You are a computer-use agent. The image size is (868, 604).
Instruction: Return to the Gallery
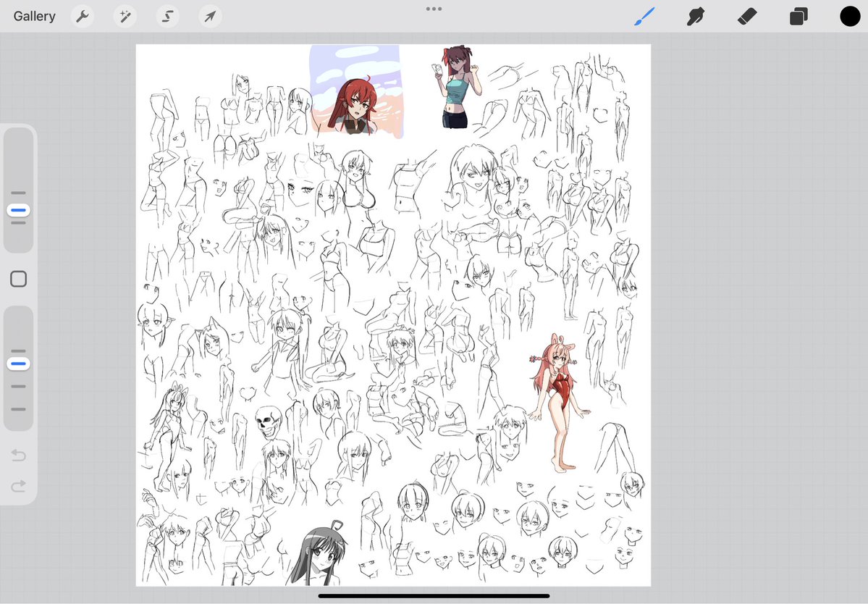point(34,16)
